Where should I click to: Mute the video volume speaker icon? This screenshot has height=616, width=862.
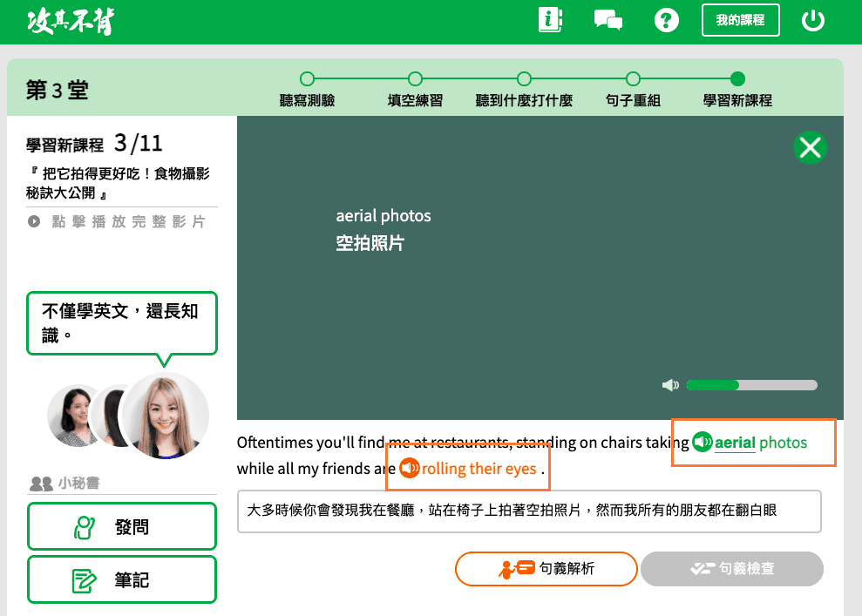[670, 385]
